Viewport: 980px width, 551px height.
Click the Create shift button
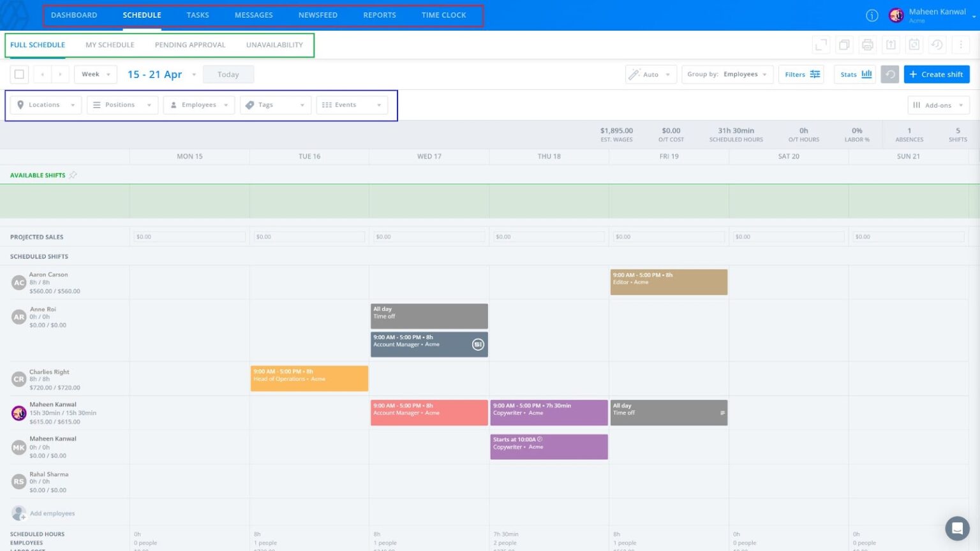tap(937, 74)
